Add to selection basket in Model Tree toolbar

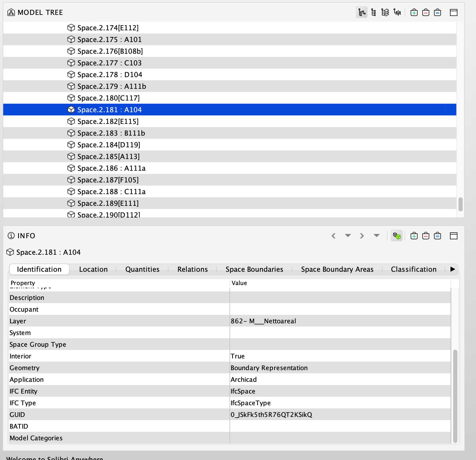414,12
